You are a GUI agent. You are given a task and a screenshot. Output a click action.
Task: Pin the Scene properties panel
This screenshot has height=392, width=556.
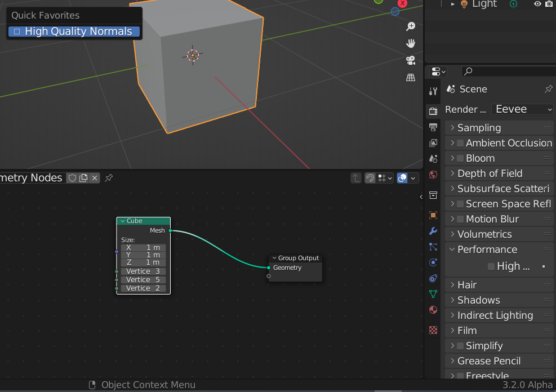[x=549, y=89]
